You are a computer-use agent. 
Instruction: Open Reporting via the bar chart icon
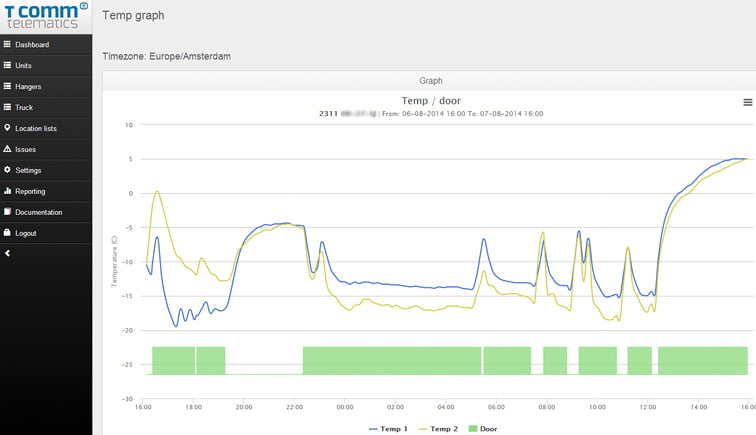7,192
